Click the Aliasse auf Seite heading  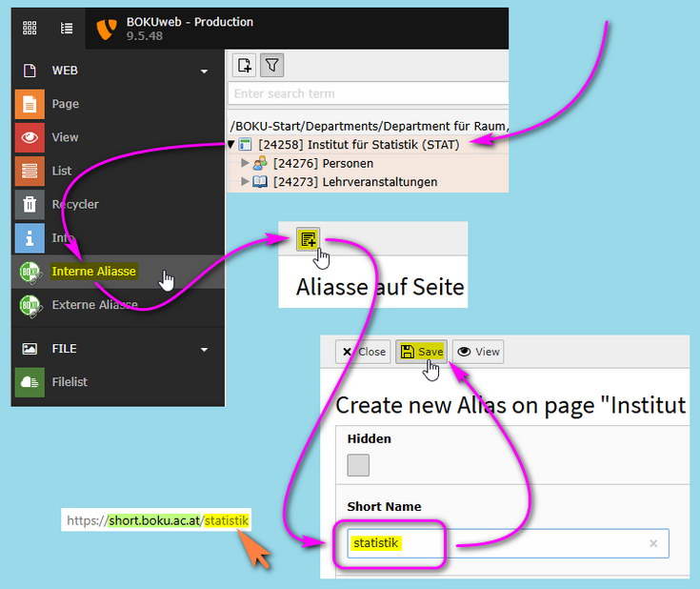coord(380,287)
